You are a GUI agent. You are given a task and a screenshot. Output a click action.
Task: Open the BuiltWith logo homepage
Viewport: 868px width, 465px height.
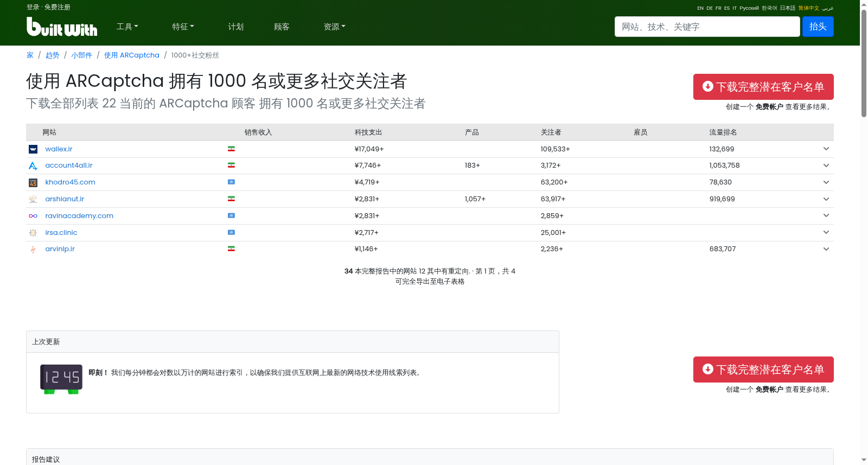62,27
